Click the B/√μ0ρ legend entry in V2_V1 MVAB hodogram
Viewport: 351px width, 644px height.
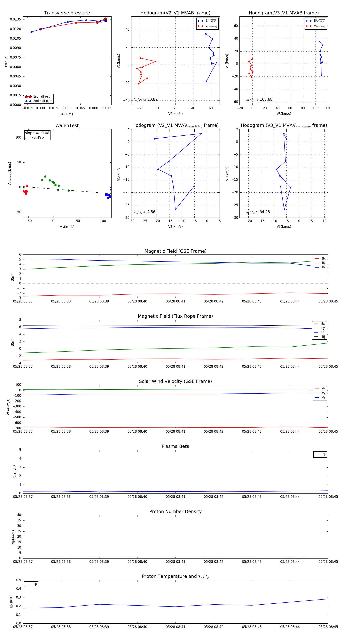pyautogui.click(x=207, y=21)
